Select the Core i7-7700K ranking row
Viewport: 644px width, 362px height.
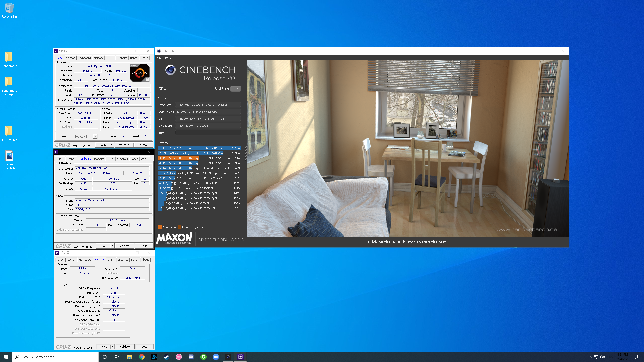[199, 188]
